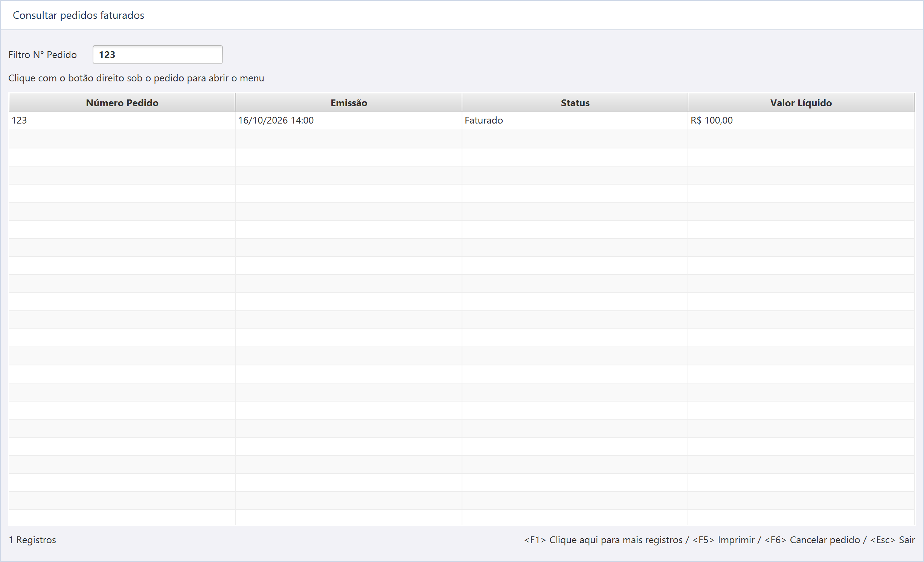924x562 pixels.
Task: Click the R$ 100,00 value cell
Action: (x=801, y=121)
